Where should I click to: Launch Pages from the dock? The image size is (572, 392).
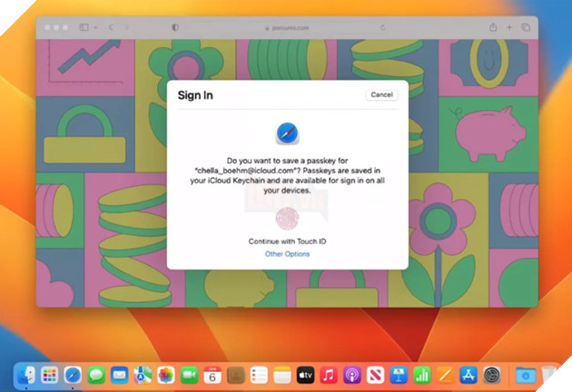[x=445, y=375]
